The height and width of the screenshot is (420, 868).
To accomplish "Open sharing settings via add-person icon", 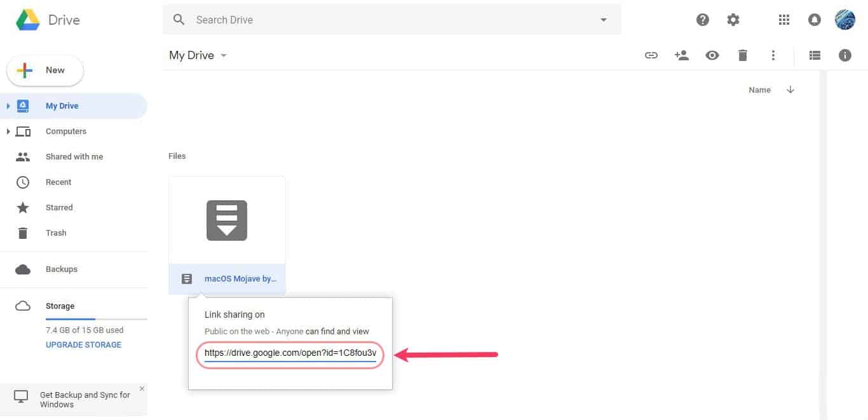I will point(681,55).
